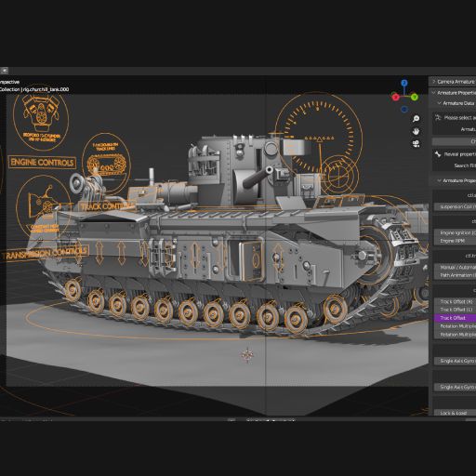This screenshot has width=476, height=476.
Task: Click the editor type icon in header
Action: pyautogui.click(x=4, y=71)
